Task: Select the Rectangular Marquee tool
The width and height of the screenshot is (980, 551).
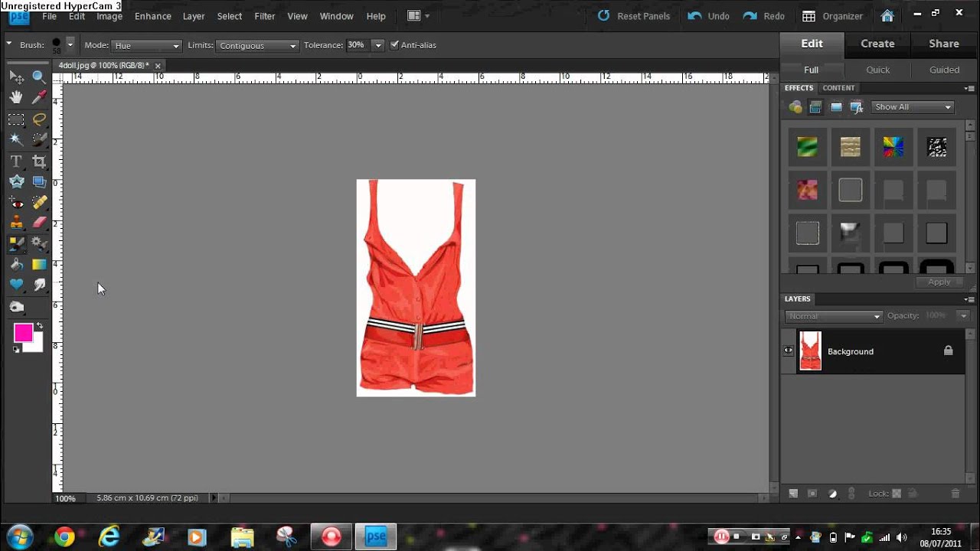Action: 16,119
